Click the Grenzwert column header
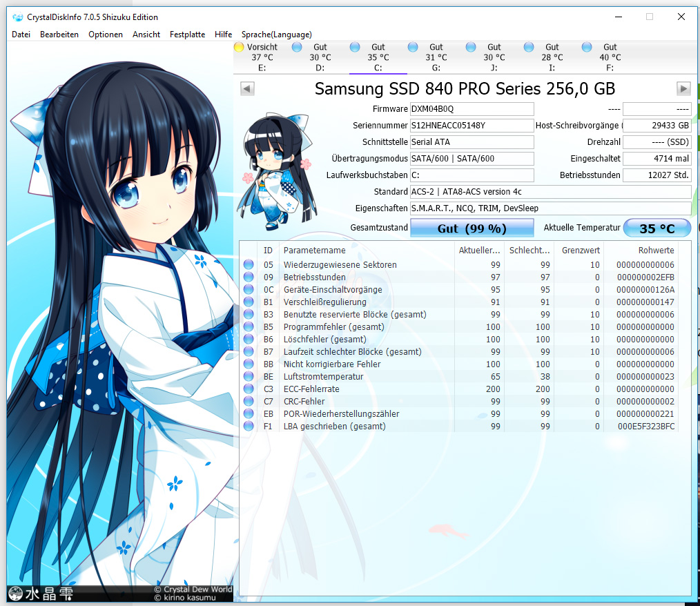This screenshot has height=606, width=700. pos(579,251)
